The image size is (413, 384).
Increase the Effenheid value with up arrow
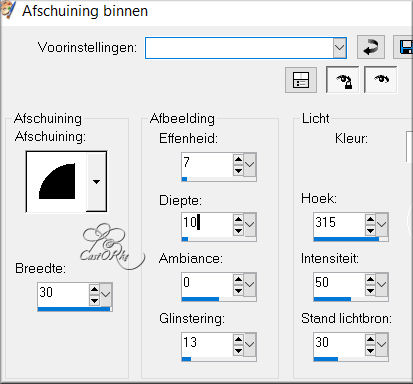tap(238, 159)
